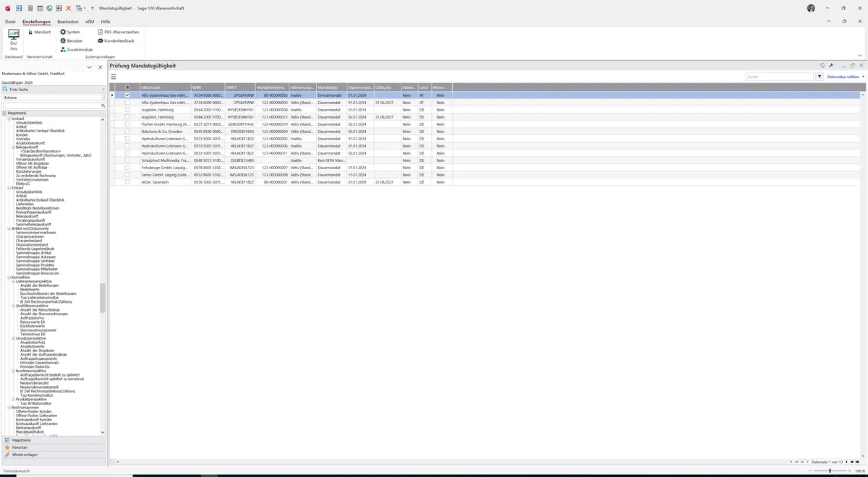Click the magnifier icon under the Adresse field

click(103, 106)
